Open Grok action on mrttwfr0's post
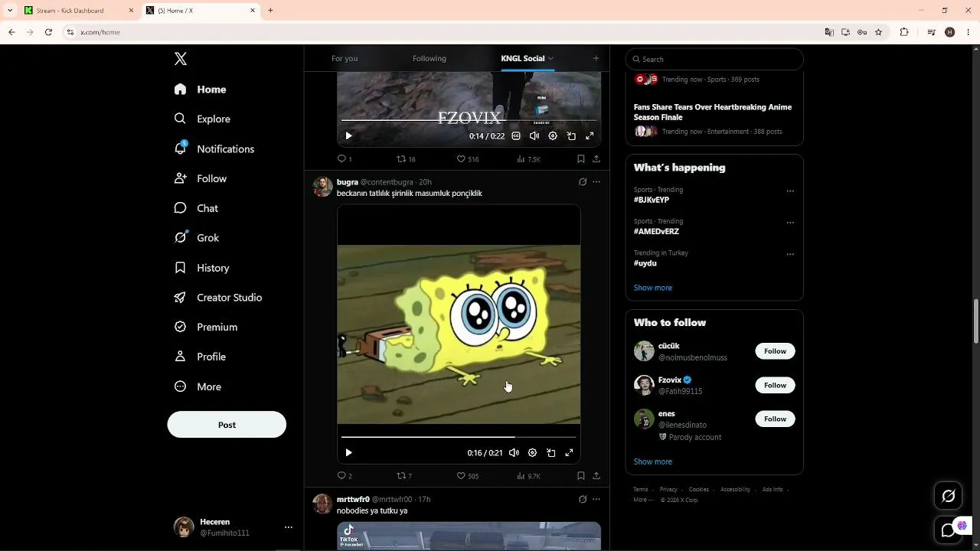 (x=583, y=499)
